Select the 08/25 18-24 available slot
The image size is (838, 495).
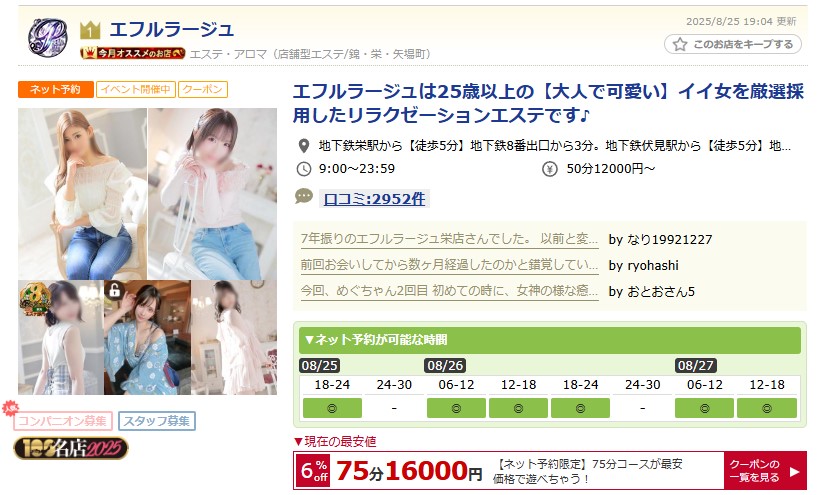[332, 408]
